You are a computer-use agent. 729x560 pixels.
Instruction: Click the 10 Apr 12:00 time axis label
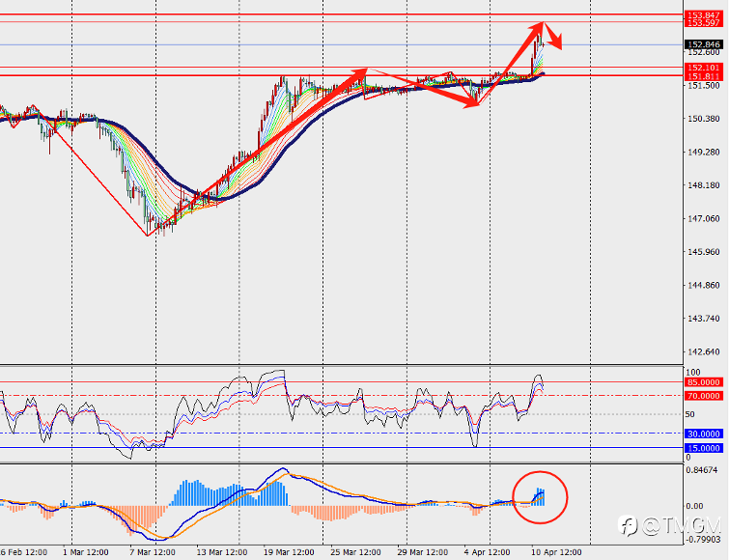click(x=556, y=552)
